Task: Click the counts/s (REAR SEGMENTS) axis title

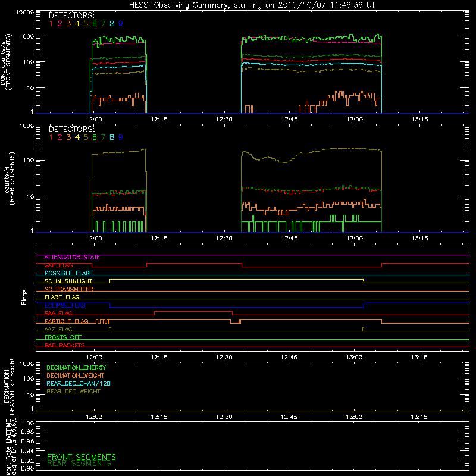Action: coord(9,178)
